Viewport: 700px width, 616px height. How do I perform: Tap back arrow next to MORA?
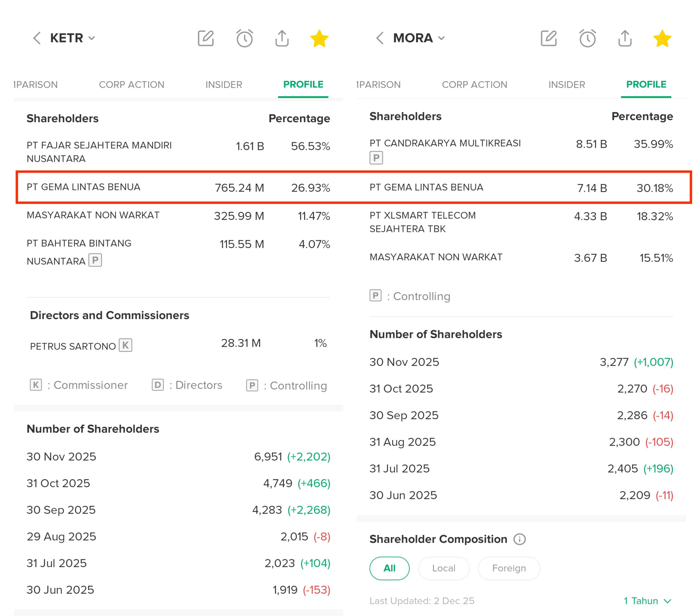pos(380,38)
